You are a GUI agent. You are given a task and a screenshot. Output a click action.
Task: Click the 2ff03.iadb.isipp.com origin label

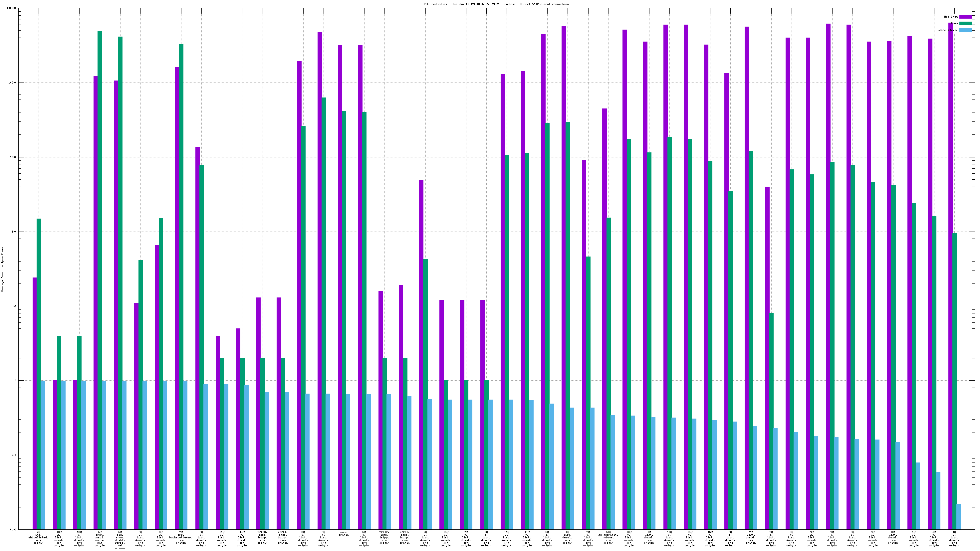click(x=263, y=537)
